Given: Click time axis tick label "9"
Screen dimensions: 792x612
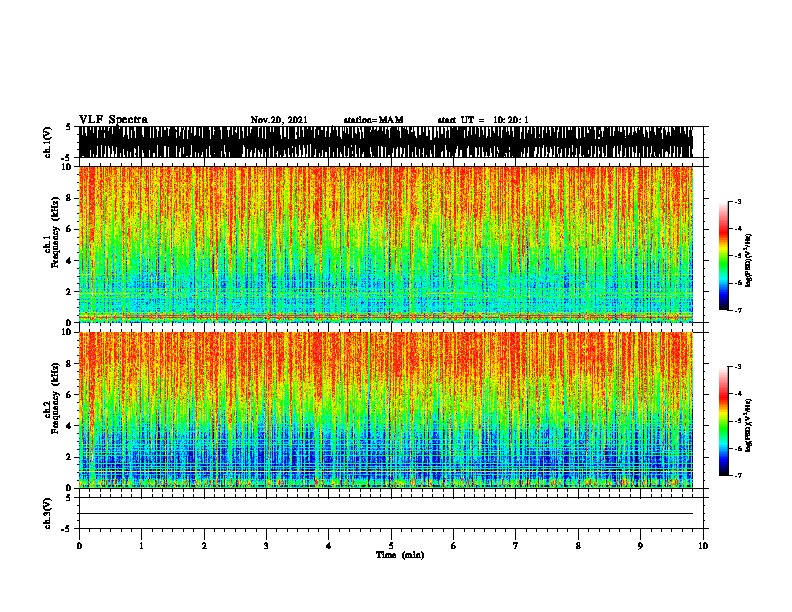Looking at the screenshot, I should click(640, 546).
